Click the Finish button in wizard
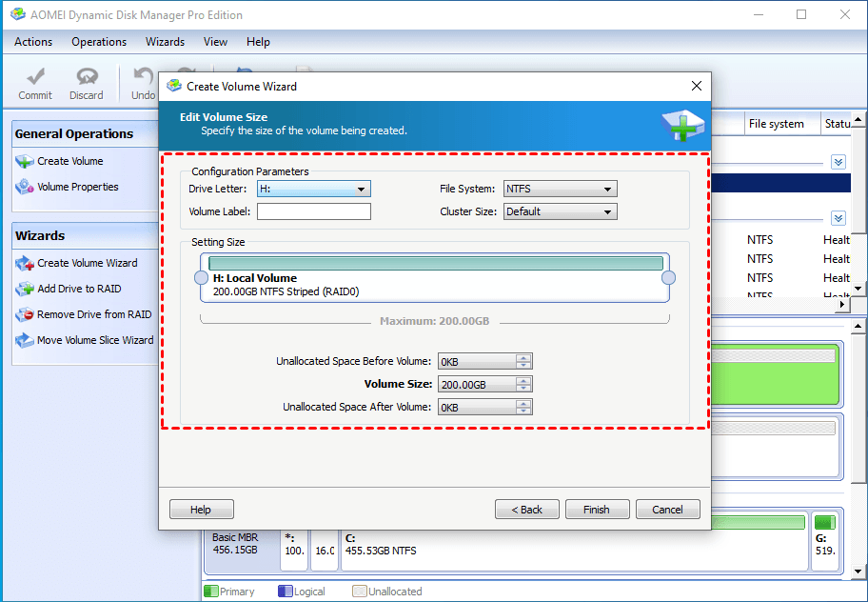 pos(597,510)
